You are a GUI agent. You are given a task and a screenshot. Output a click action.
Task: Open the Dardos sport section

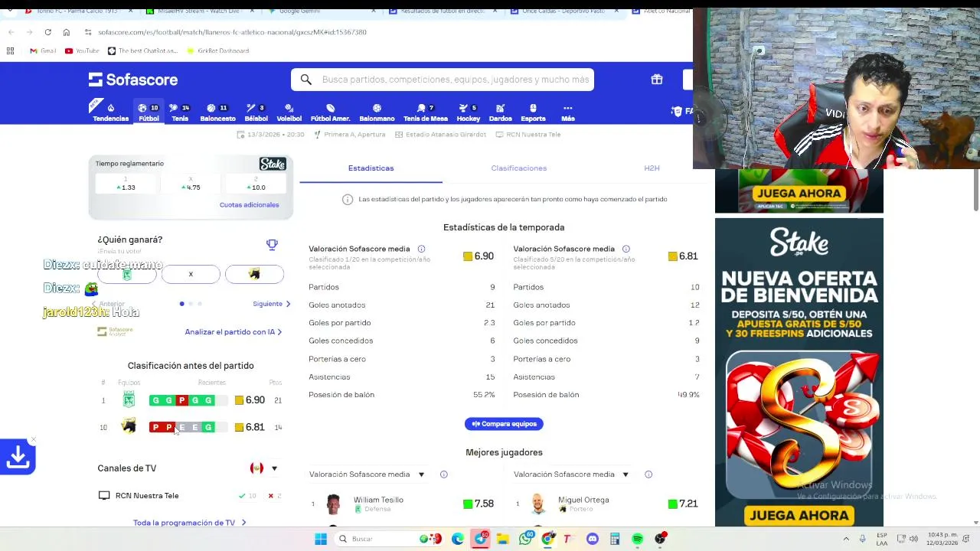click(x=500, y=112)
